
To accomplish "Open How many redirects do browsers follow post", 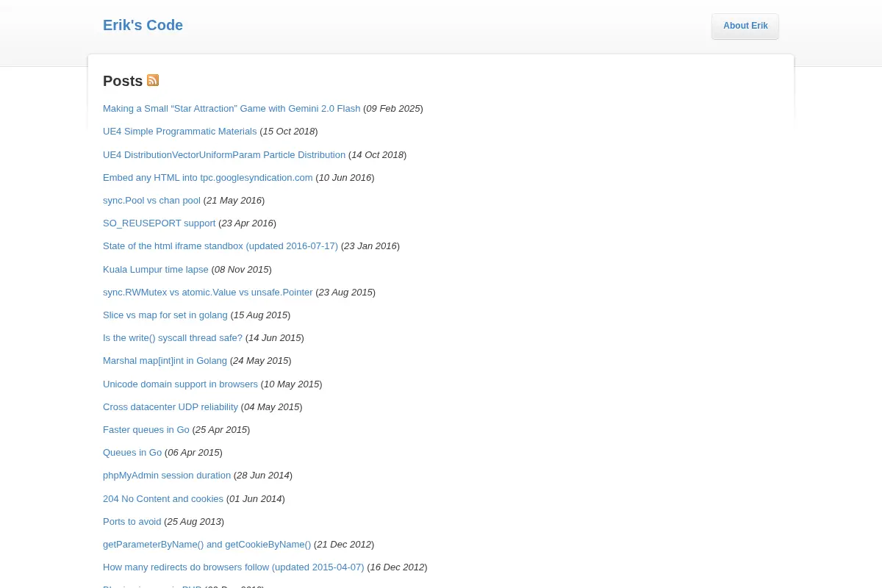I will coord(234,567).
